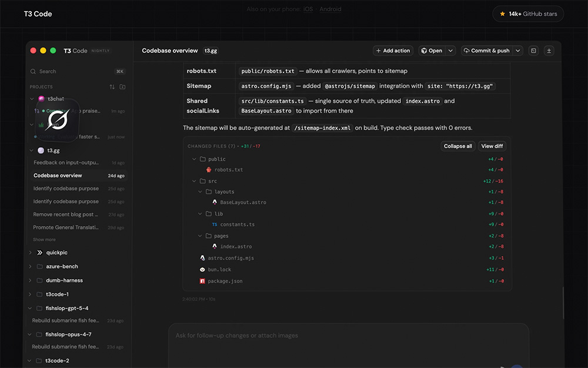The image size is (588, 368).
Task: Collapse the lib folder
Action: [201, 214]
